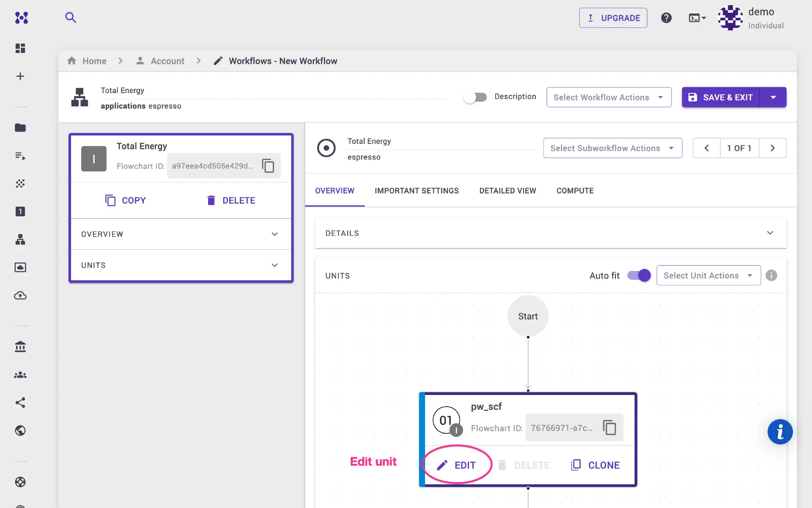Open the help question mark icon
Viewport: 812px width, 508px height.
tap(666, 18)
